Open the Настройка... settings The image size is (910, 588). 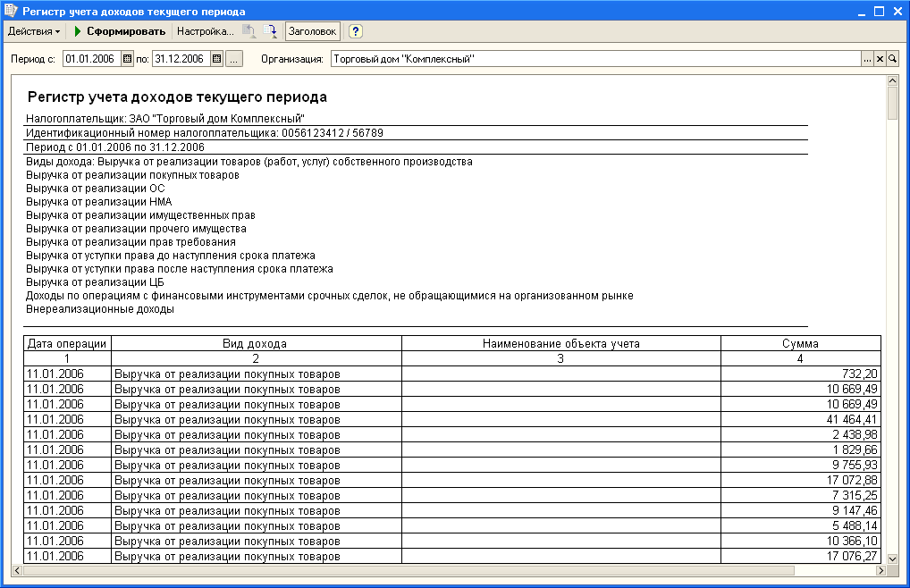click(x=205, y=31)
